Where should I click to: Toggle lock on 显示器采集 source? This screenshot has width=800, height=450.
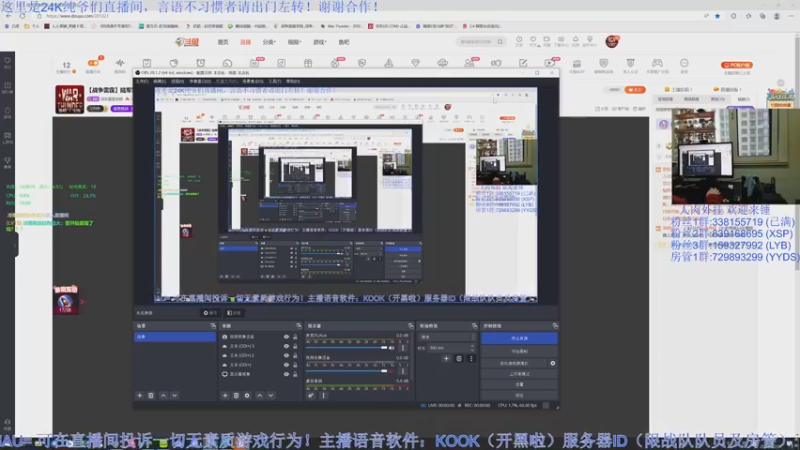pyautogui.click(x=295, y=374)
